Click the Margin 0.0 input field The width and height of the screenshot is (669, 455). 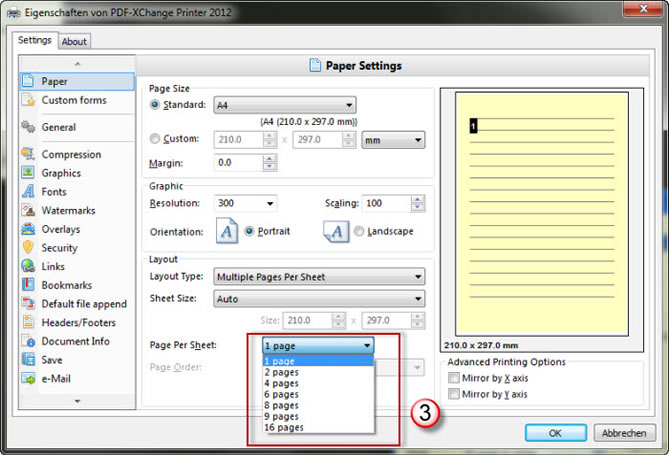[239, 163]
